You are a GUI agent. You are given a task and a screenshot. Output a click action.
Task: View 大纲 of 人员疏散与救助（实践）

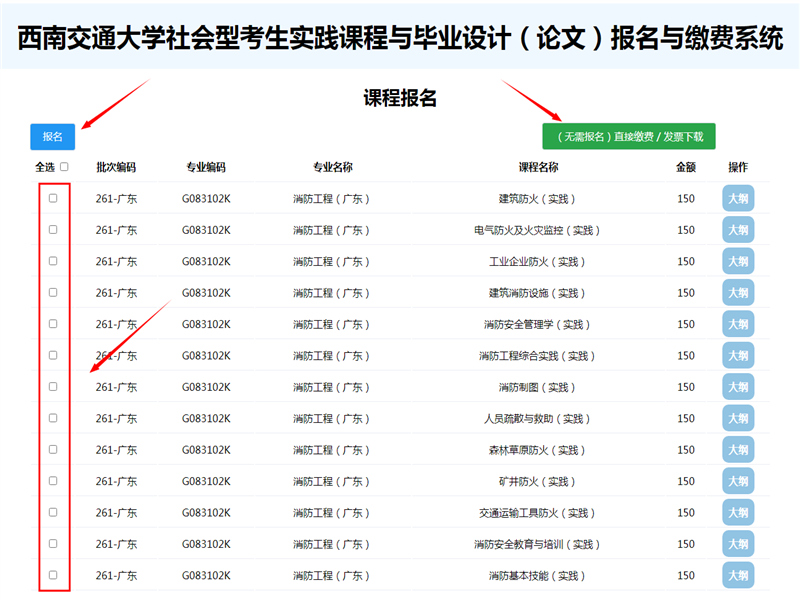[738, 419]
